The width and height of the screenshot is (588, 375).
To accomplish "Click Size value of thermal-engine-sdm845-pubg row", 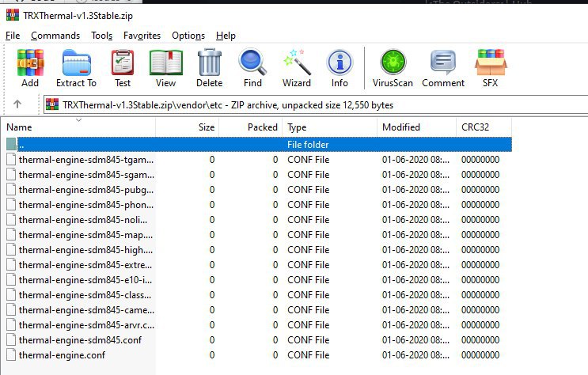I will [x=212, y=189].
